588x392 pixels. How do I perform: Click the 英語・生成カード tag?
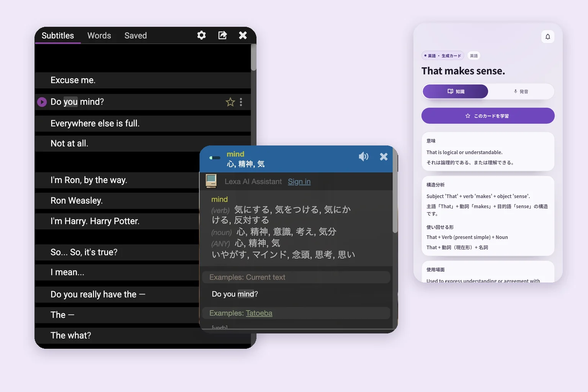[443, 56]
